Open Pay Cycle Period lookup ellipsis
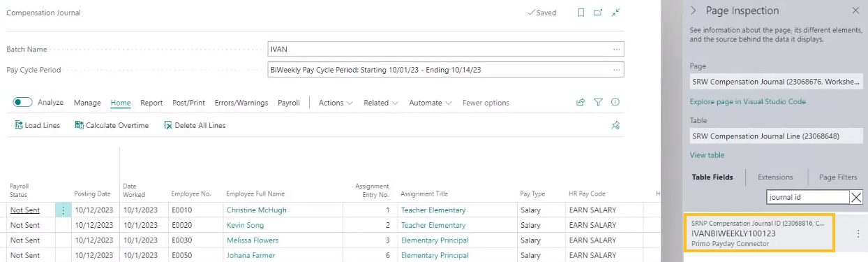This screenshot has width=868, height=262. pos(616,70)
